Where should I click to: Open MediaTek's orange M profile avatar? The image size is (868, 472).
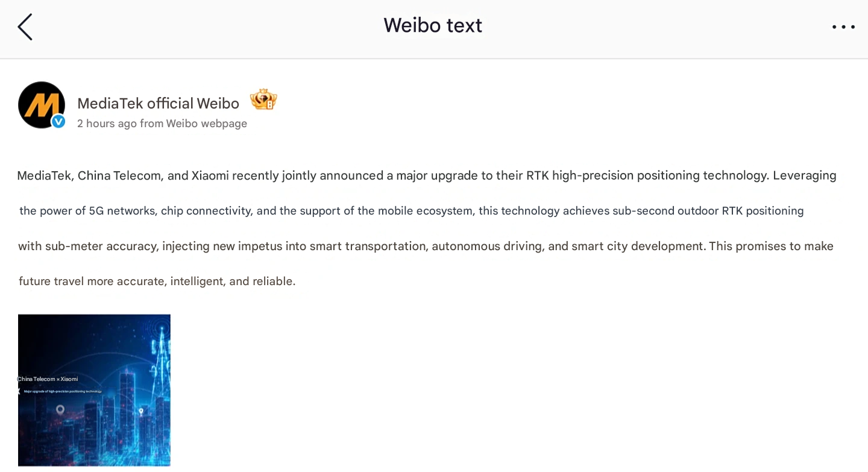[41, 104]
